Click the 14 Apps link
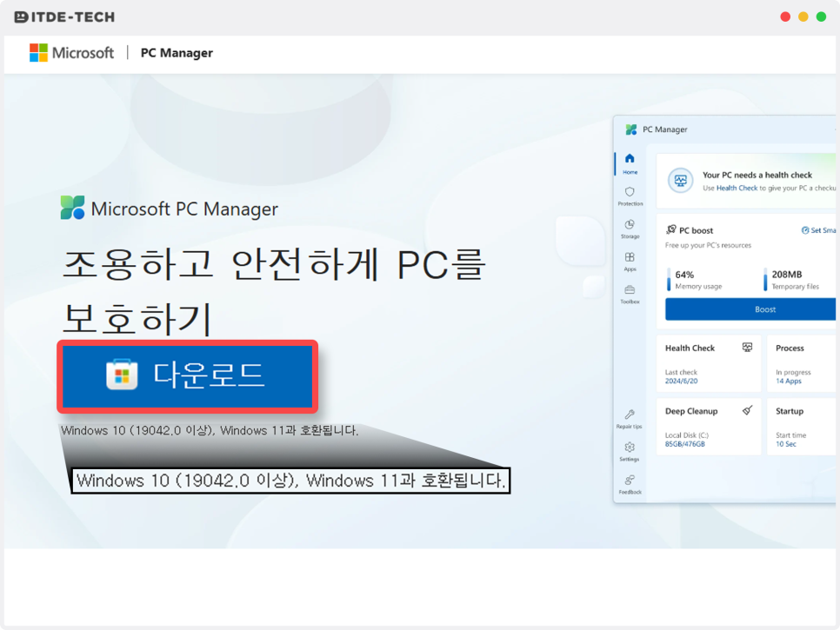Screen dimensions: 840x630 tap(789, 381)
